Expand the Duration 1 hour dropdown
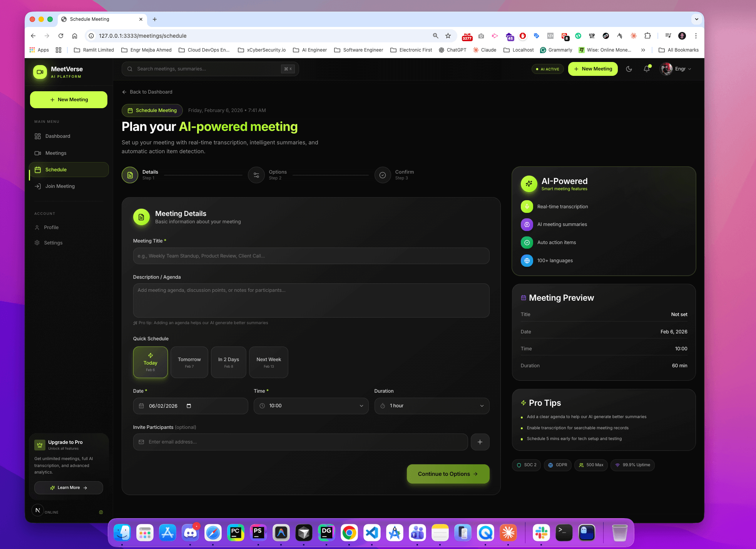This screenshot has width=756, height=549. 432,406
